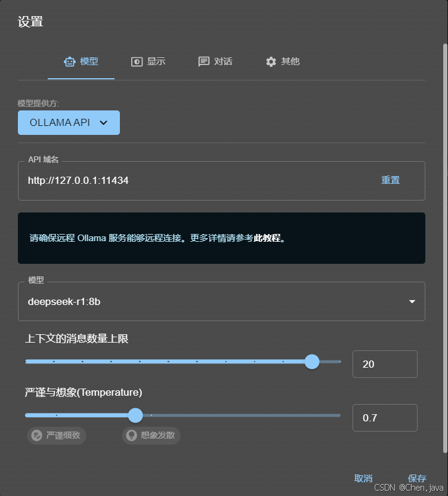448x496 pixels.
Task: Click the caret arrow in model dropdown
Action: pyautogui.click(x=412, y=301)
